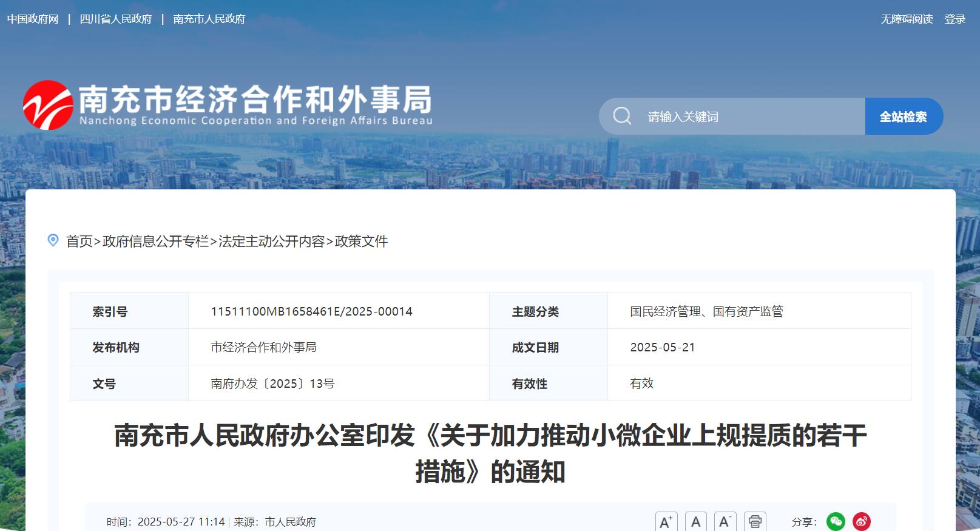This screenshot has height=531, width=980.
Task: Go to 首页 in breadcrumb
Action: tap(79, 242)
